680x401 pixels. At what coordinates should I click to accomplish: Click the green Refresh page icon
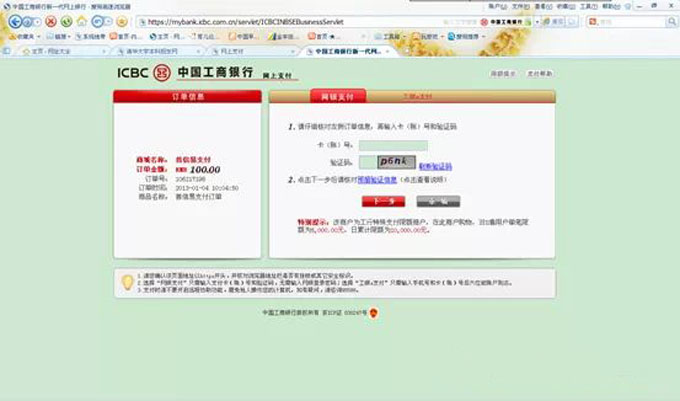[x=66, y=21]
